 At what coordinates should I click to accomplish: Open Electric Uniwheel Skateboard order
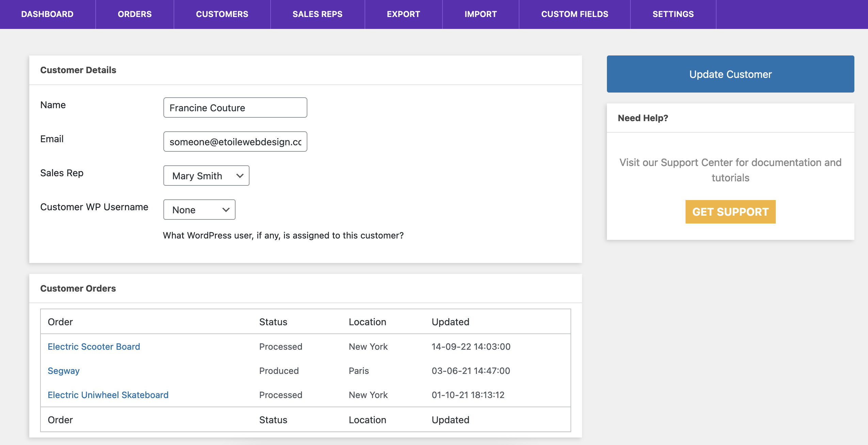pos(108,395)
